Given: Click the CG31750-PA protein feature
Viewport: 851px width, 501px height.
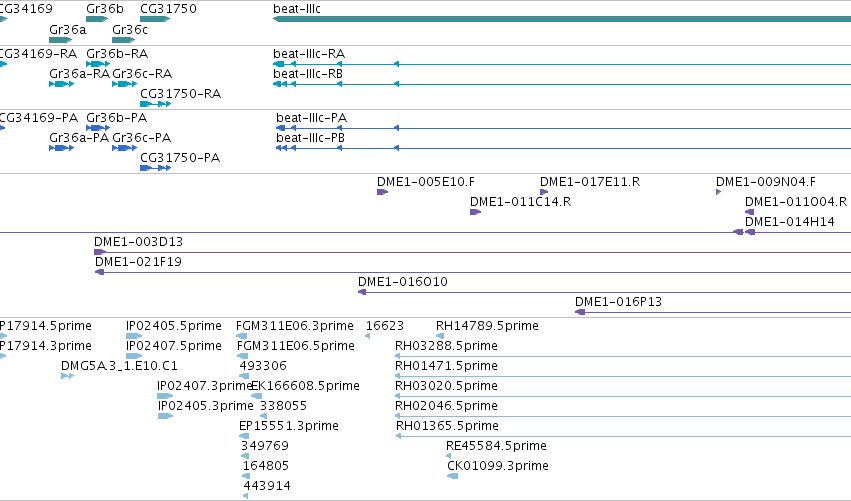Looking at the screenshot, I should click(x=156, y=168).
